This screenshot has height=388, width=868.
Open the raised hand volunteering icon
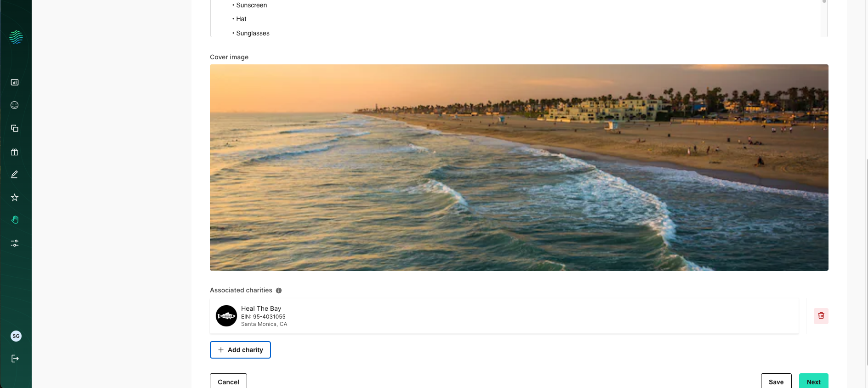[x=15, y=220]
